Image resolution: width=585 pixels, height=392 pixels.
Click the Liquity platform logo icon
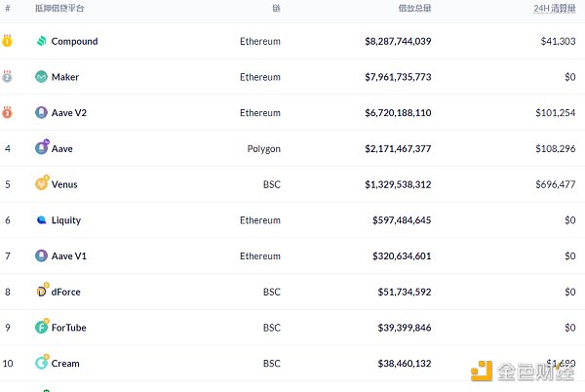pyautogui.click(x=41, y=220)
